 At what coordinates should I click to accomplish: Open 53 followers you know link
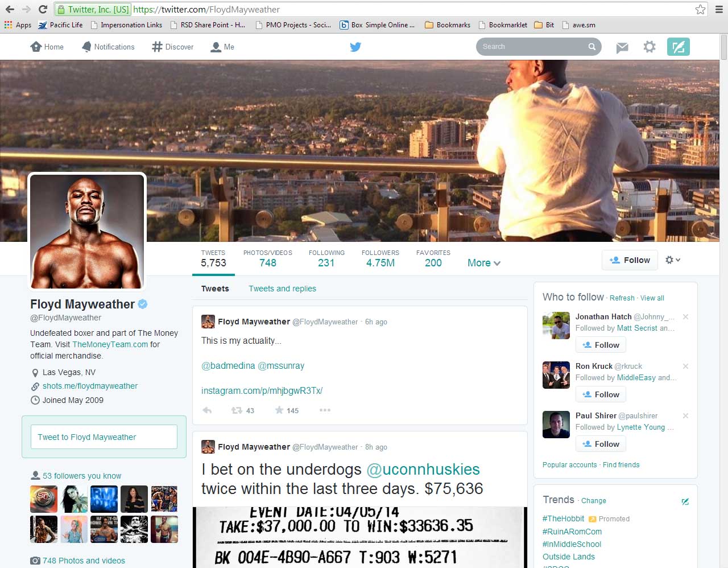tap(82, 476)
